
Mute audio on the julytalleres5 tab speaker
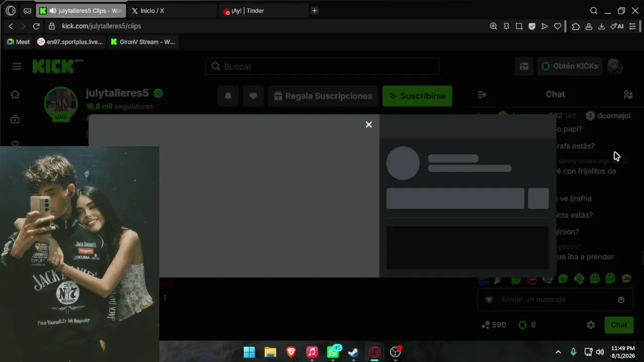pos(52,11)
